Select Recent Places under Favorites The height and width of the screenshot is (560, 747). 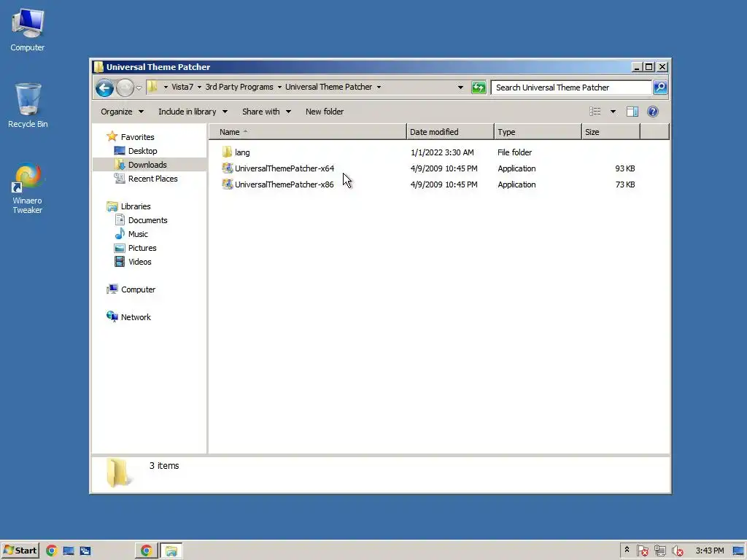click(146, 179)
